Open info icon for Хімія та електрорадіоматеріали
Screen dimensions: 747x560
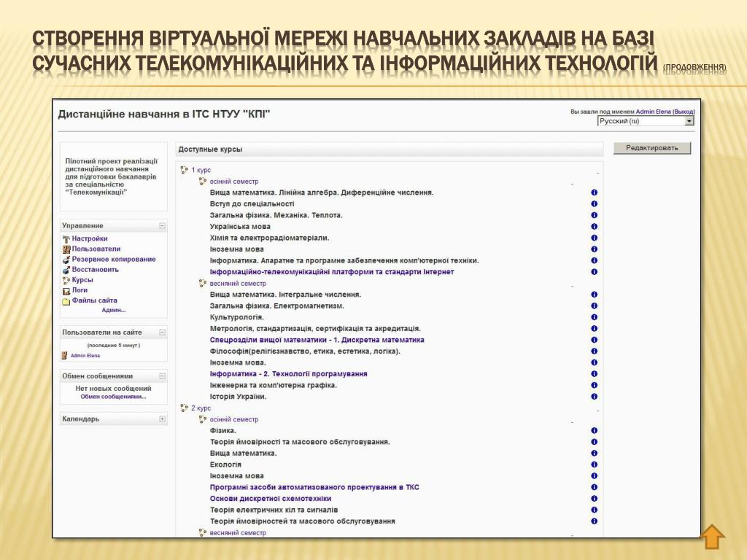click(x=594, y=238)
